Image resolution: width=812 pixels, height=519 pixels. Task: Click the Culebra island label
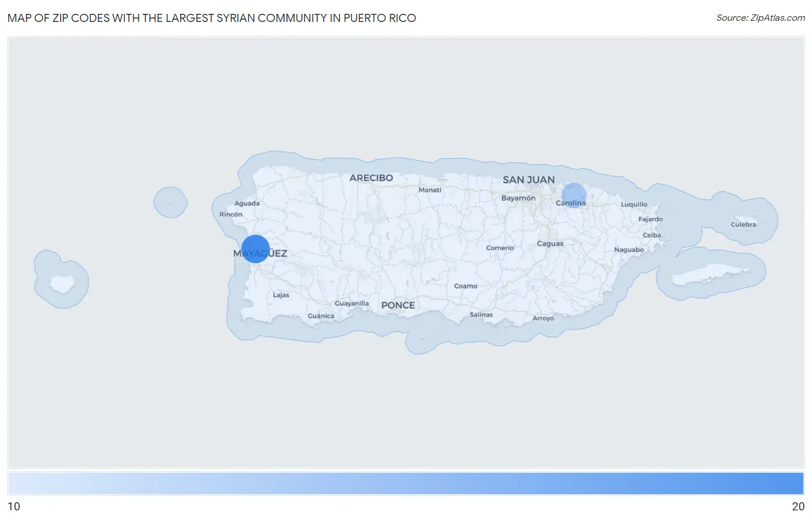point(743,225)
